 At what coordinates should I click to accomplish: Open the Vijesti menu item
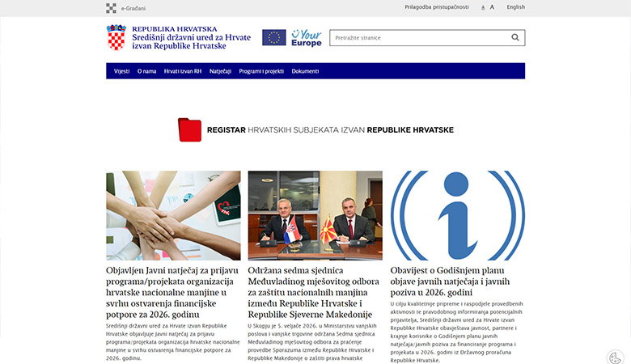coord(121,71)
